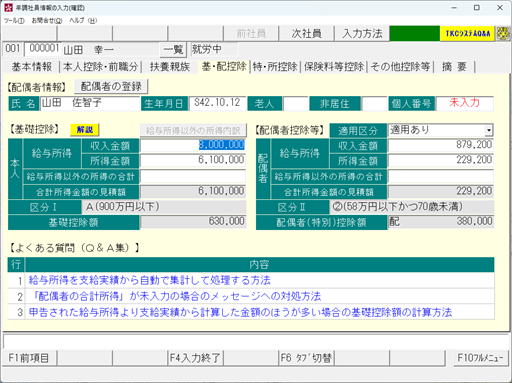The height and width of the screenshot is (383, 512).
Task: Click the 非居住 value box
Action: [x=374, y=103]
